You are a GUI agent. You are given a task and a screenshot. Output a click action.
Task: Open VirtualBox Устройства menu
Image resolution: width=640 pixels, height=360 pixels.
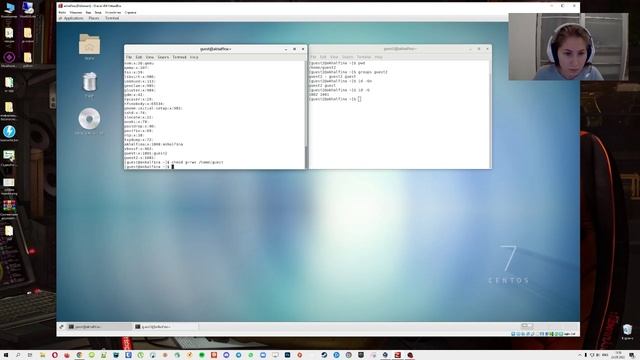113,12
